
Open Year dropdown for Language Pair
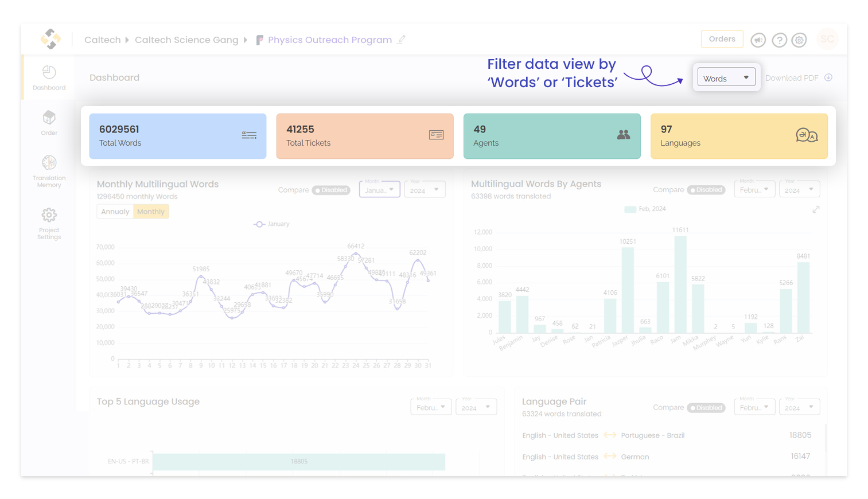(800, 407)
